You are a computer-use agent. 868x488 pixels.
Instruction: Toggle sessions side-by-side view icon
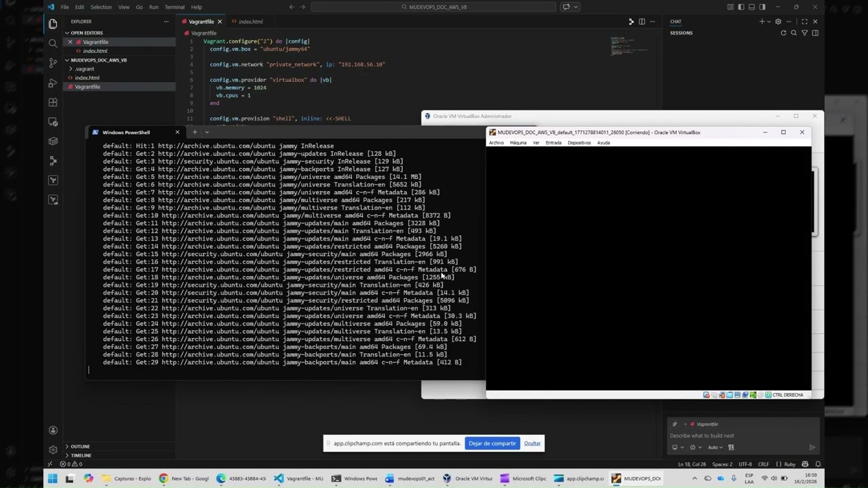tap(815, 33)
